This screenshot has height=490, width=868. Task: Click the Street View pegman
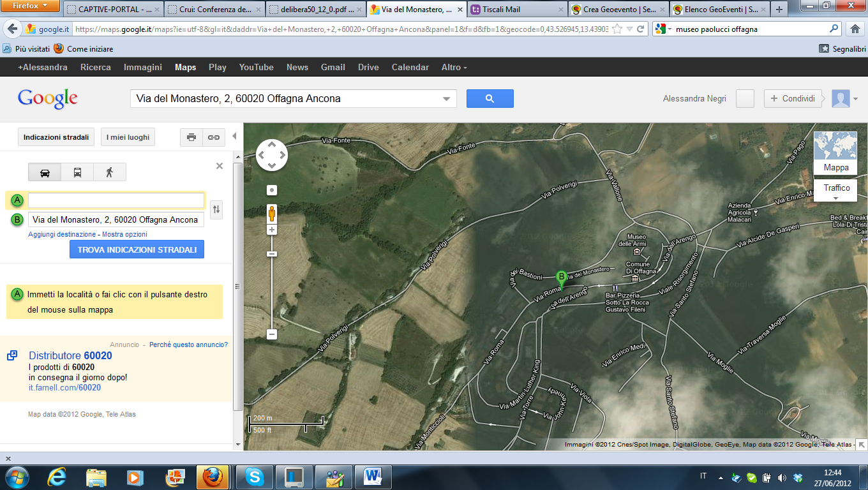pos(272,212)
